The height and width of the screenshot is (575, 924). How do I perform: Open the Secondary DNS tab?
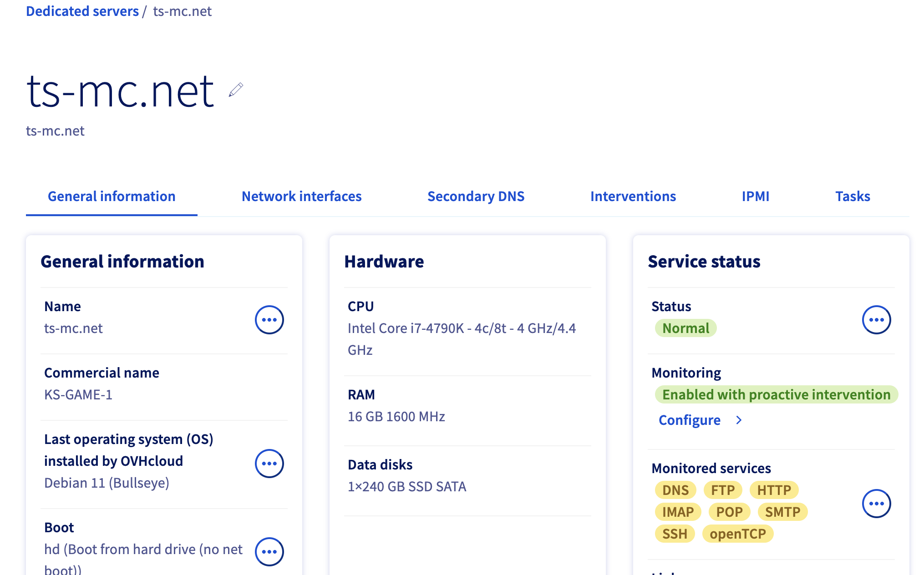[x=476, y=196]
